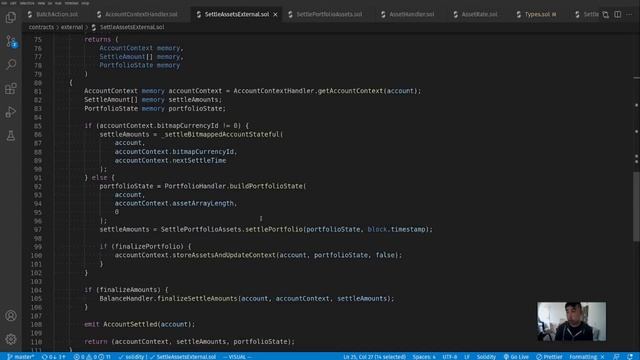The height and width of the screenshot is (360, 640).
Task: Click 'buildPortfolioState' on line 92
Action: point(266,186)
